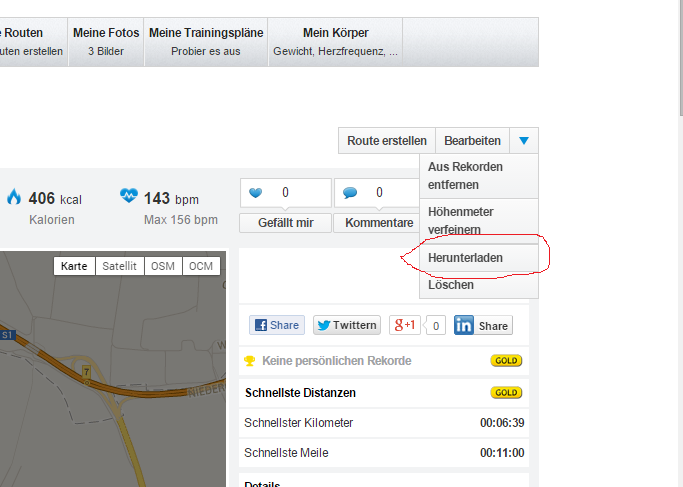
Task: Click the Schnellste Distanzen heading
Action: (x=300, y=393)
